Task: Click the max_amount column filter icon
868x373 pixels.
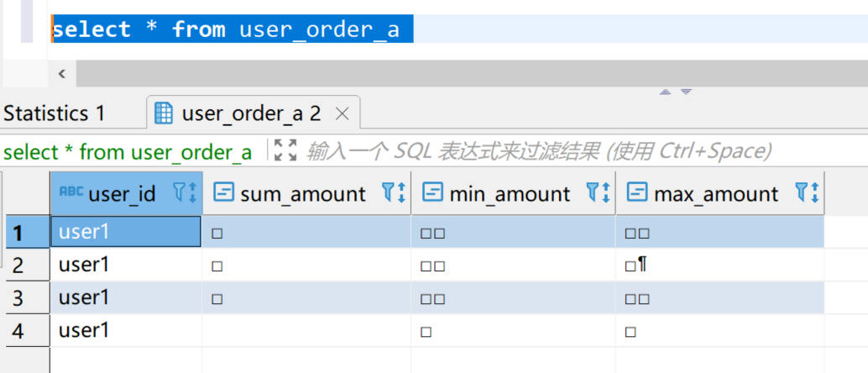Action: [807, 194]
